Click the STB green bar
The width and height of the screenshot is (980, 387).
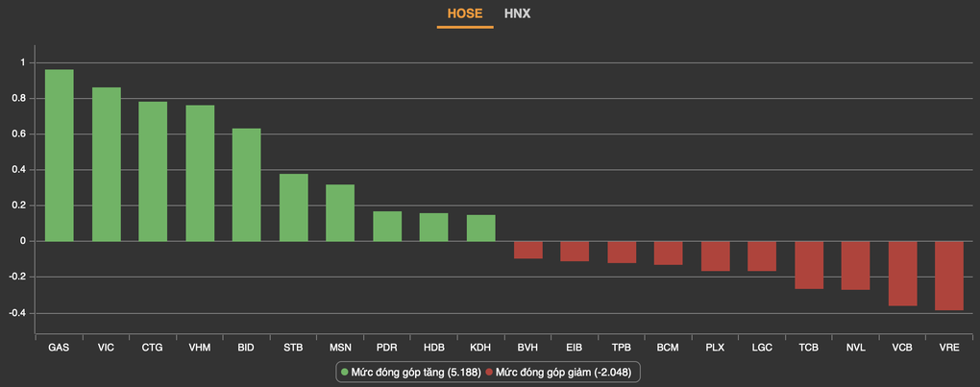tap(294, 207)
